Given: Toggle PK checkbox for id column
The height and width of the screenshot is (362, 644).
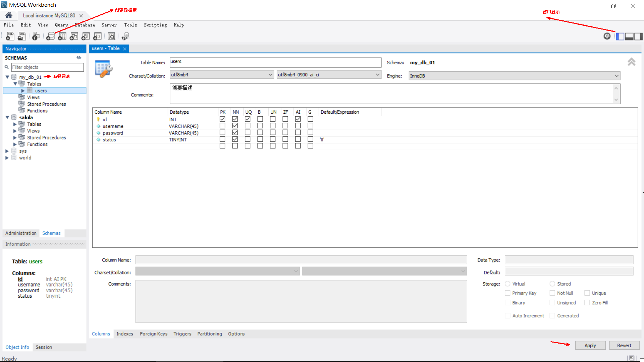Looking at the screenshot, I should click(222, 119).
